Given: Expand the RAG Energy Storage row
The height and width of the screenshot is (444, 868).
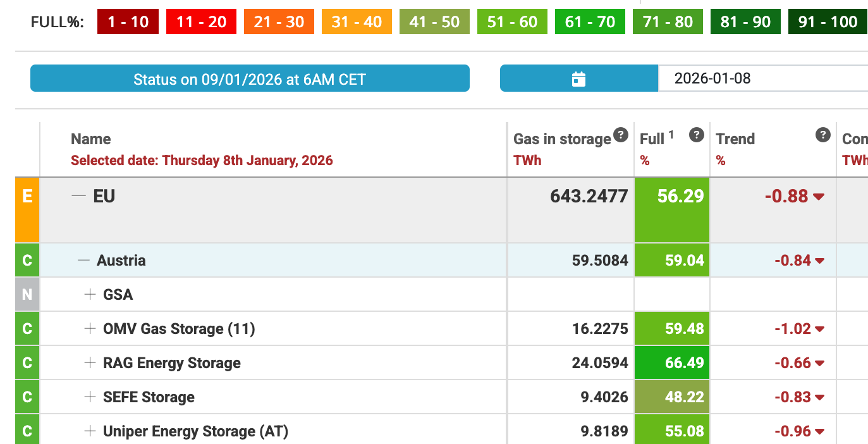Looking at the screenshot, I should coord(90,362).
